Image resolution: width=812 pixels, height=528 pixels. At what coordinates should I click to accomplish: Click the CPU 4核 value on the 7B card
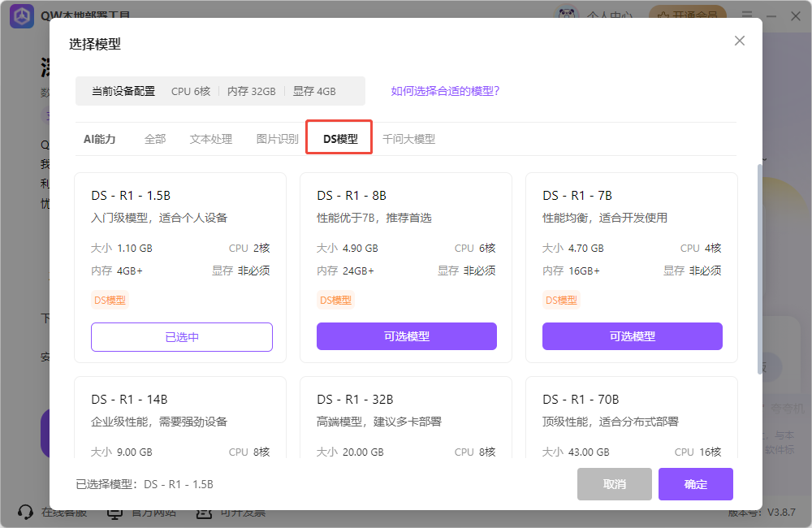pos(701,249)
